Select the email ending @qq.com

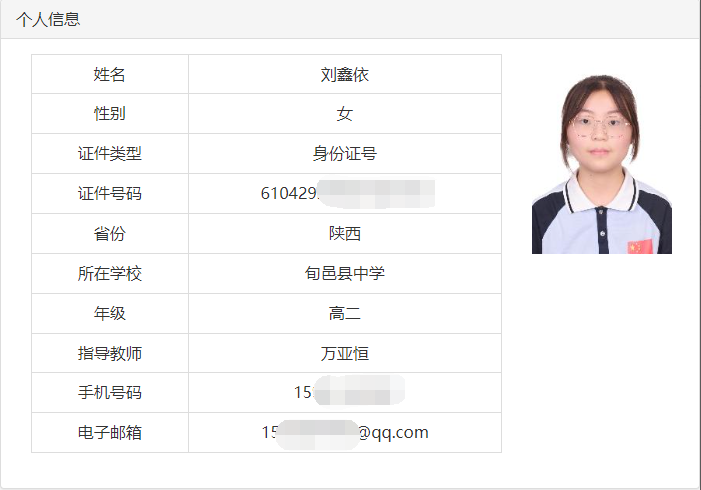point(345,434)
